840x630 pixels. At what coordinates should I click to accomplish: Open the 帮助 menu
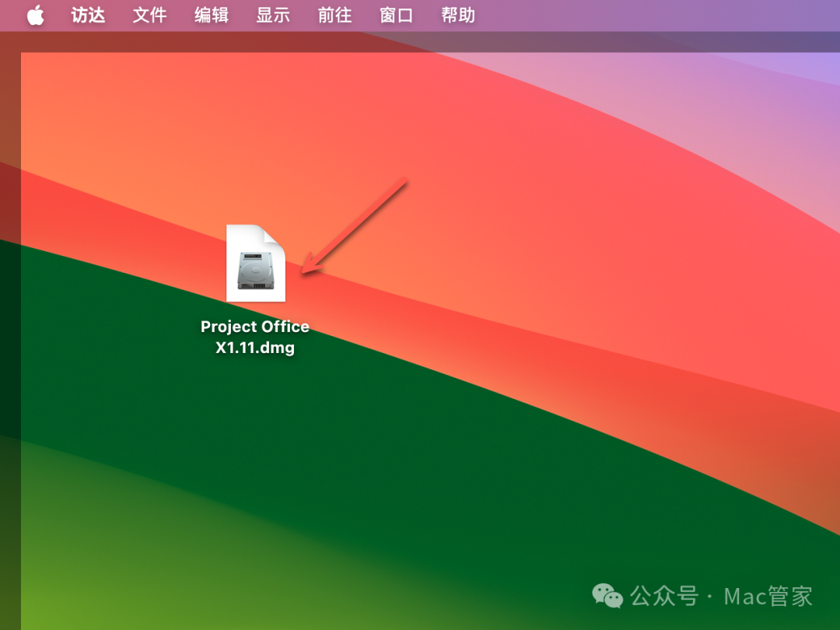point(458,15)
